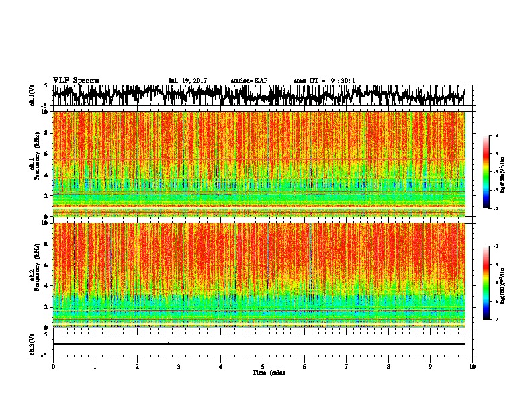Click inside the ch.2 spectrogram panel
Screen dimensions: 532x411
(259, 275)
